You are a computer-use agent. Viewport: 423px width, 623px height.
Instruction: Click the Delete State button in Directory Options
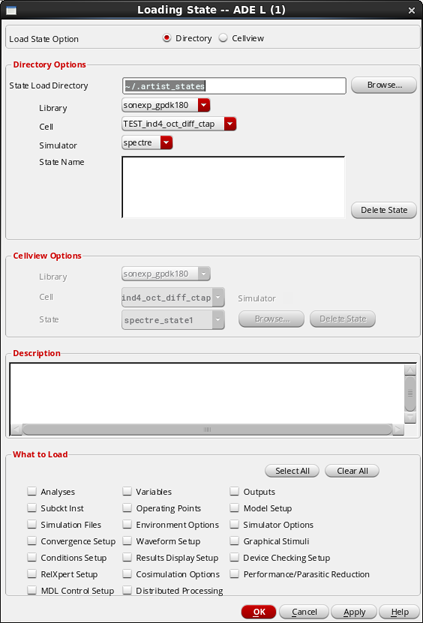[x=384, y=210]
